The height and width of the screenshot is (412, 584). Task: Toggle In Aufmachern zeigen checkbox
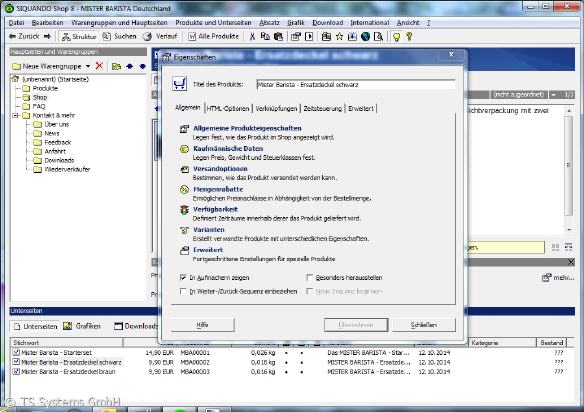click(x=183, y=278)
